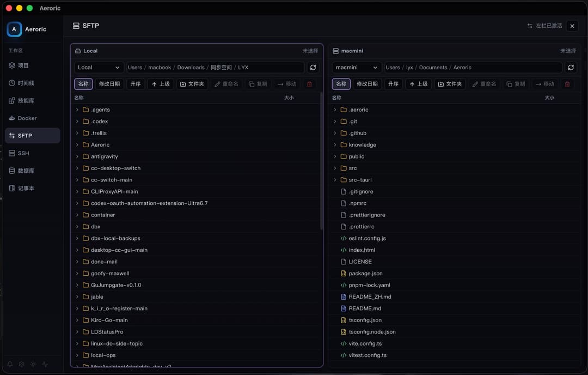Click 重命名 in macmini toolbar
The height and width of the screenshot is (375, 588).
(x=484, y=84)
